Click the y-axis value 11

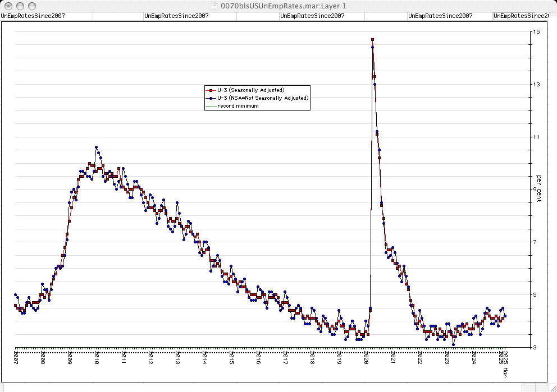coord(536,137)
